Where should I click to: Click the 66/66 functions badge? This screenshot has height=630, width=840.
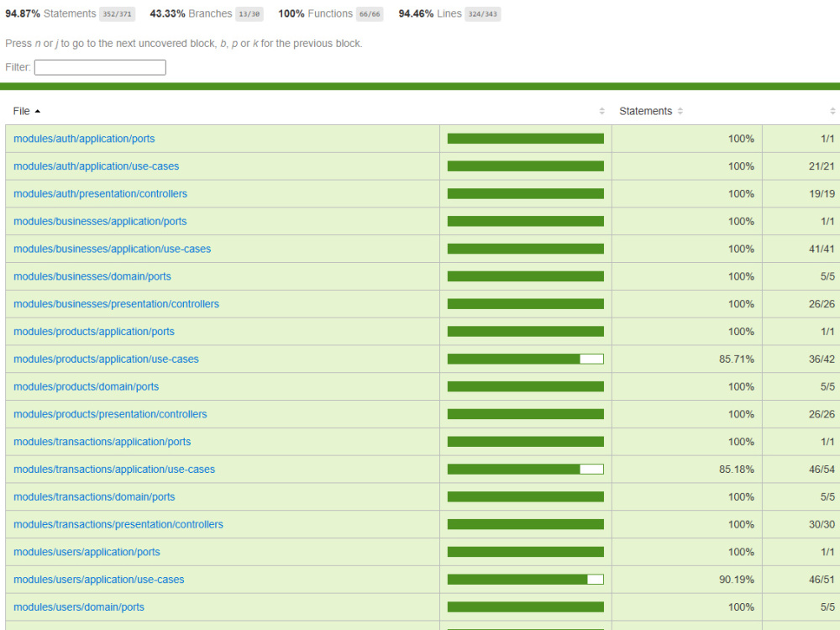point(370,14)
